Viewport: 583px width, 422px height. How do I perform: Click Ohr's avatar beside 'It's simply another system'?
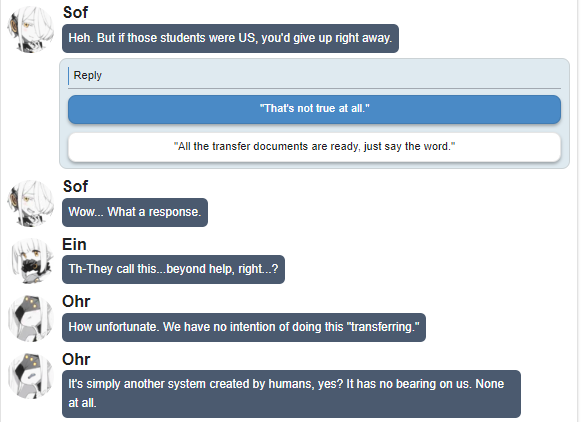[31, 376]
